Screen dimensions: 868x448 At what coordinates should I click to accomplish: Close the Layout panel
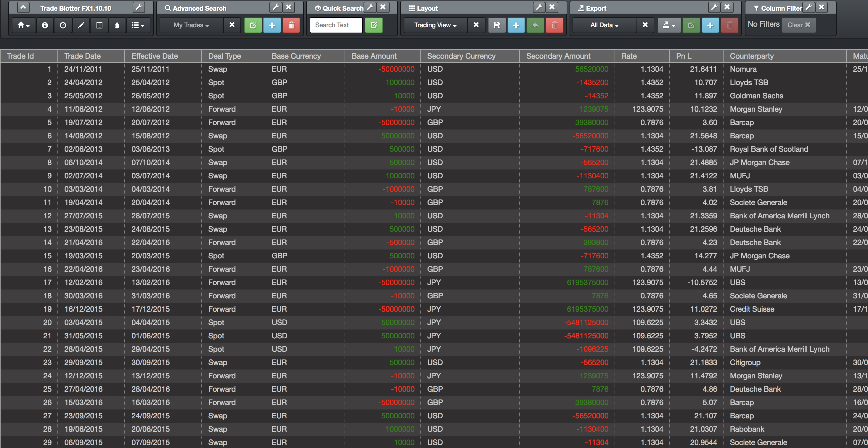pyautogui.click(x=552, y=7)
